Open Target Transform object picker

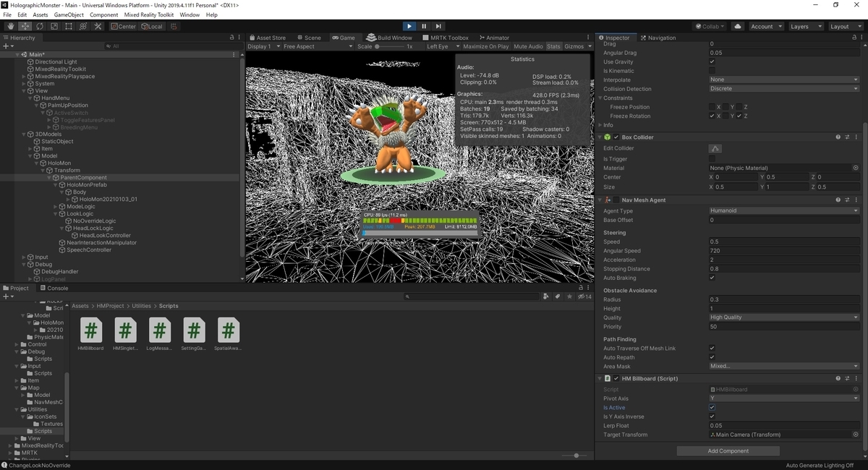(x=856, y=435)
